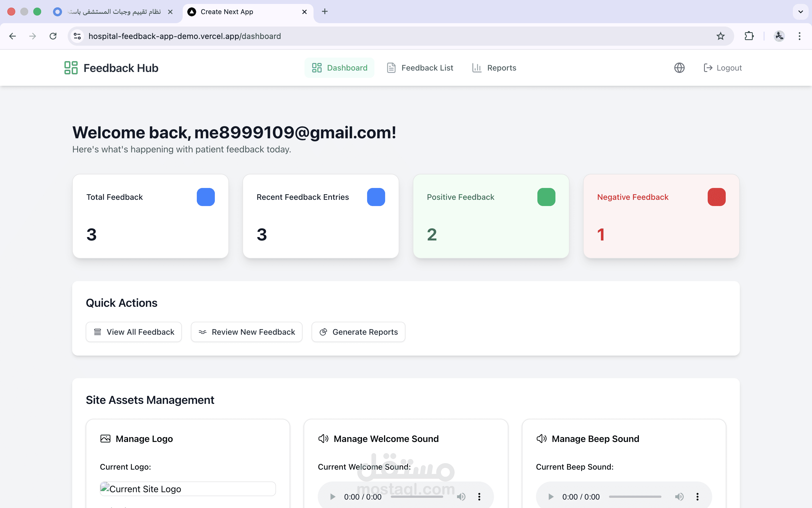Click the address bar URL

coord(185,36)
